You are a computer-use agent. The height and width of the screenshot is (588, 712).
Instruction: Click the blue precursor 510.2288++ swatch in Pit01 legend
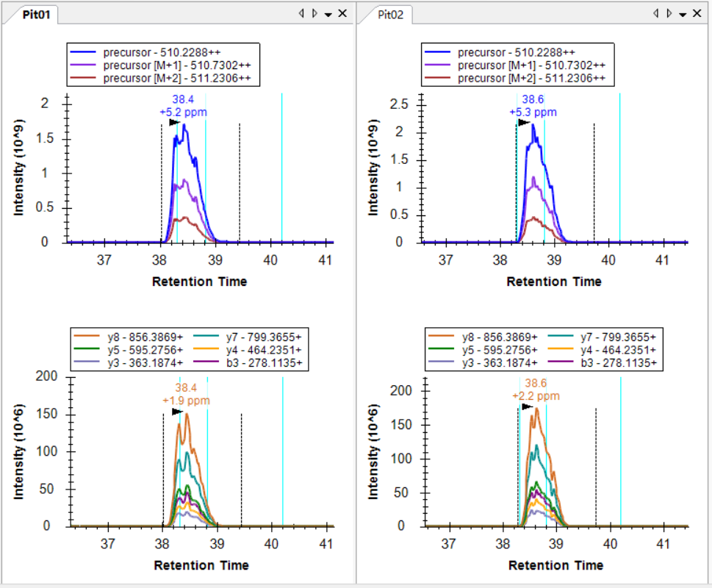click(84, 53)
